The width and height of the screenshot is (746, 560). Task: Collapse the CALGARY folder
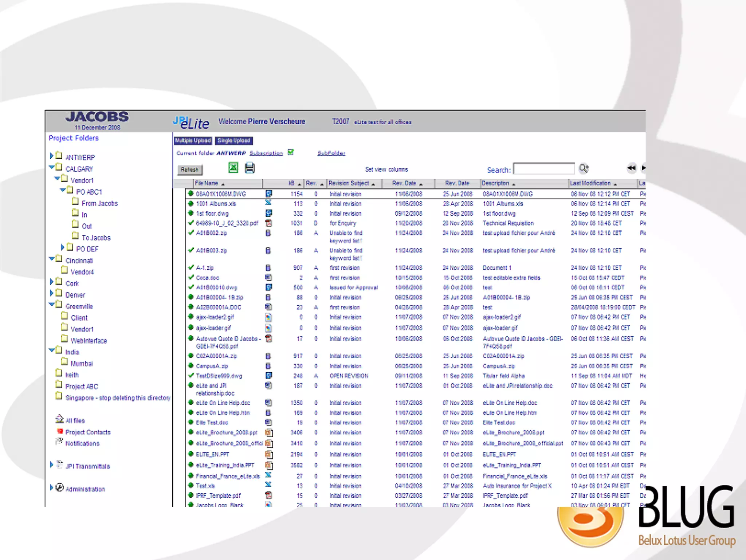pos(51,168)
